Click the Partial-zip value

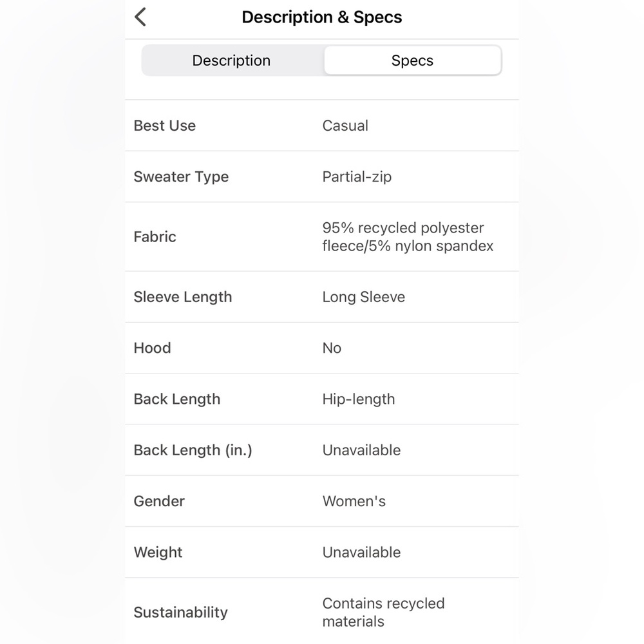click(357, 177)
